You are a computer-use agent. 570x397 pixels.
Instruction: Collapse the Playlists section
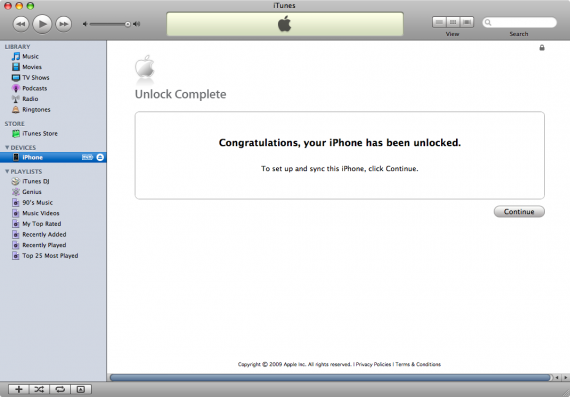tap(7, 171)
